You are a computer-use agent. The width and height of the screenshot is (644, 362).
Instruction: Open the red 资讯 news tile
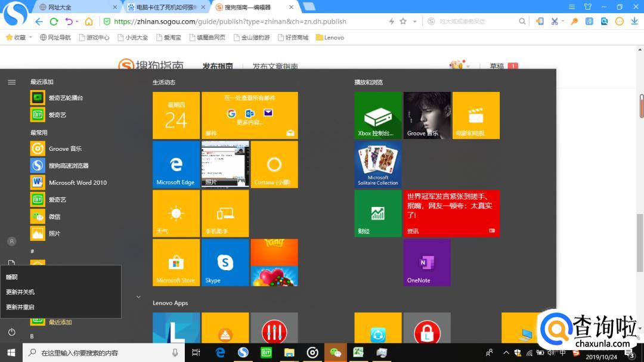[452, 214]
